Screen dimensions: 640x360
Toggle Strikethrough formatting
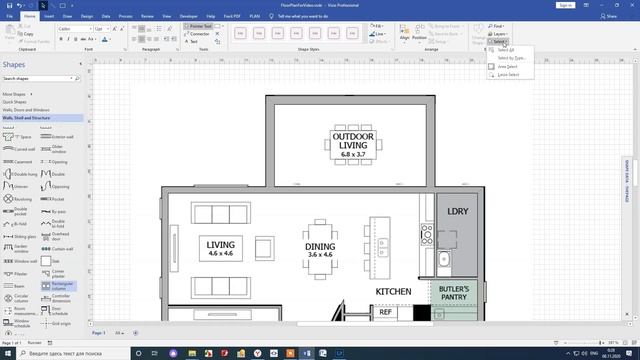coord(83,39)
